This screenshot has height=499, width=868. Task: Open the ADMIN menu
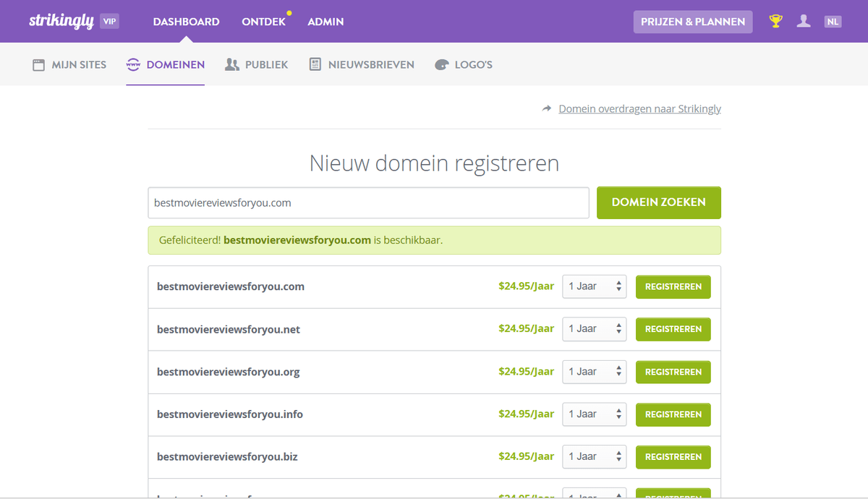pyautogui.click(x=325, y=22)
